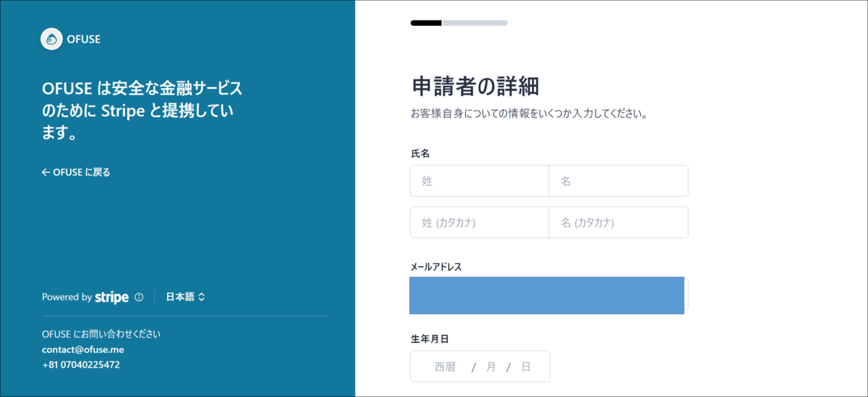This screenshot has height=397, width=868.
Task: Go back via '← OFUSE に戻る' link
Action: [x=76, y=172]
